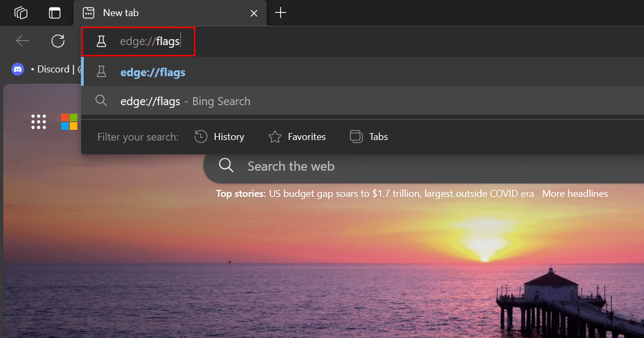Filter your search by History
The height and width of the screenshot is (338, 644).
219,137
